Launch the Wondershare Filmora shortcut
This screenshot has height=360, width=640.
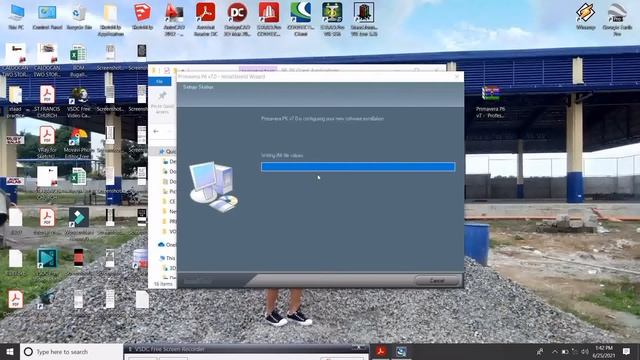(x=79, y=223)
